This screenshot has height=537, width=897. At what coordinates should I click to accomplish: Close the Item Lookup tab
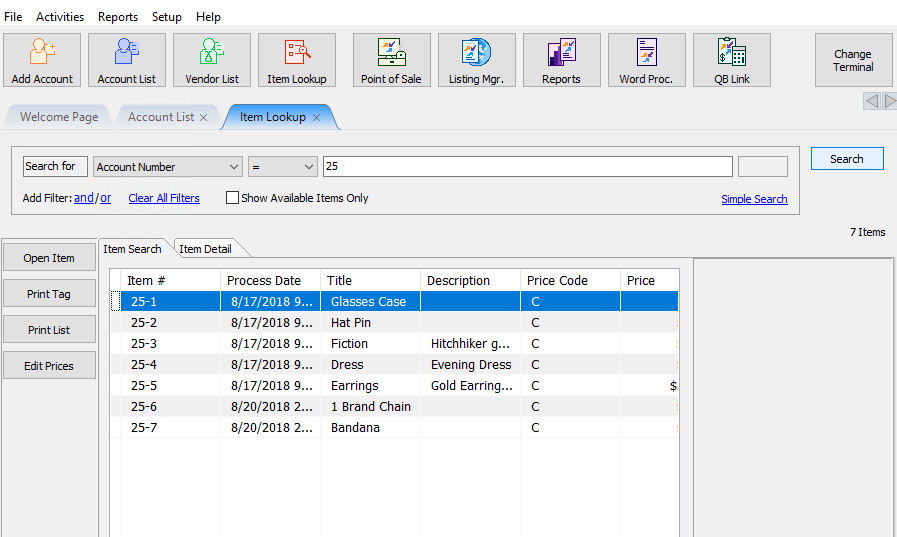pos(316,117)
